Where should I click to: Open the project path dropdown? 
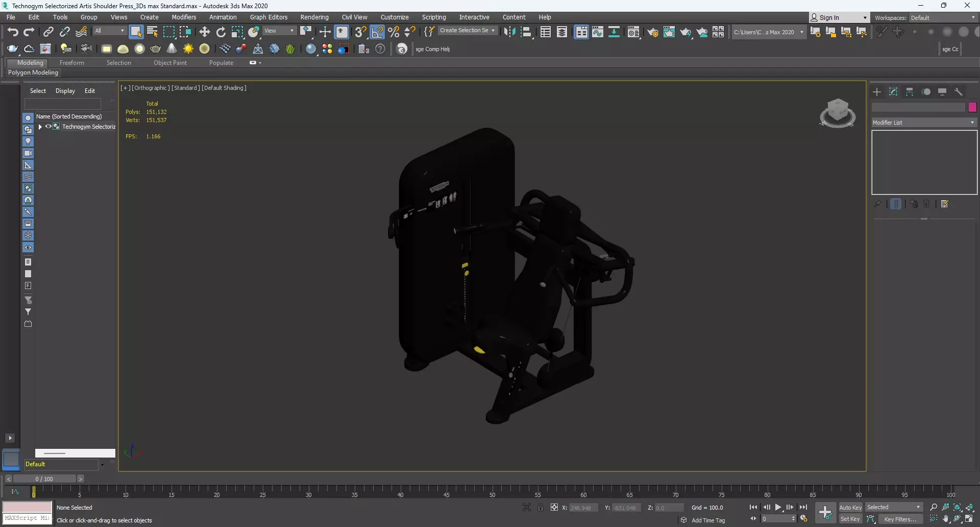click(x=769, y=32)
